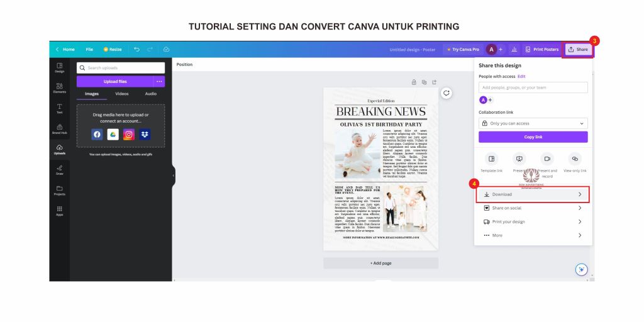The height and width of the screenshot is (322, 644).
Task: Click the comment refresh bubble beside canvas
Action: click(x=447, y=93)
